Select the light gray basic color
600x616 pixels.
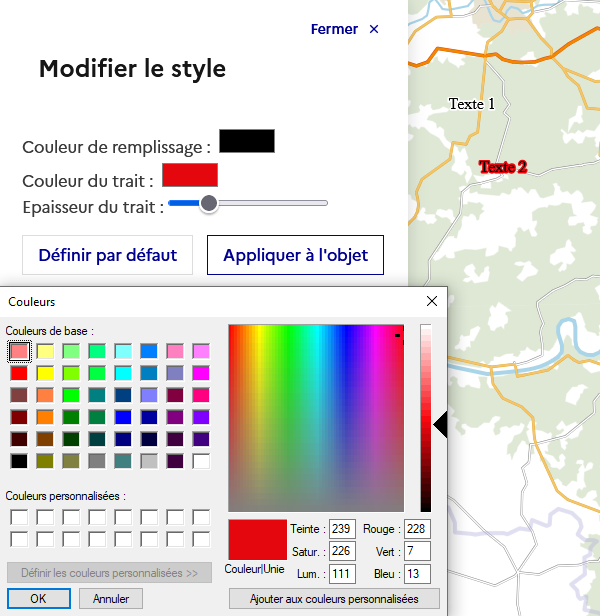pos(149,461)
